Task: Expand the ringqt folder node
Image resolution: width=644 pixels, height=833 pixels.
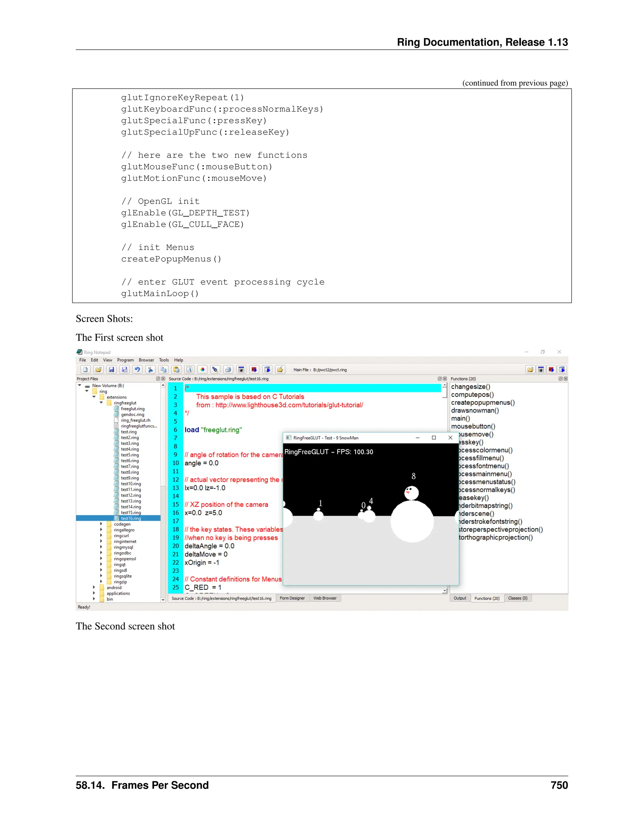Action: [101, 565]
